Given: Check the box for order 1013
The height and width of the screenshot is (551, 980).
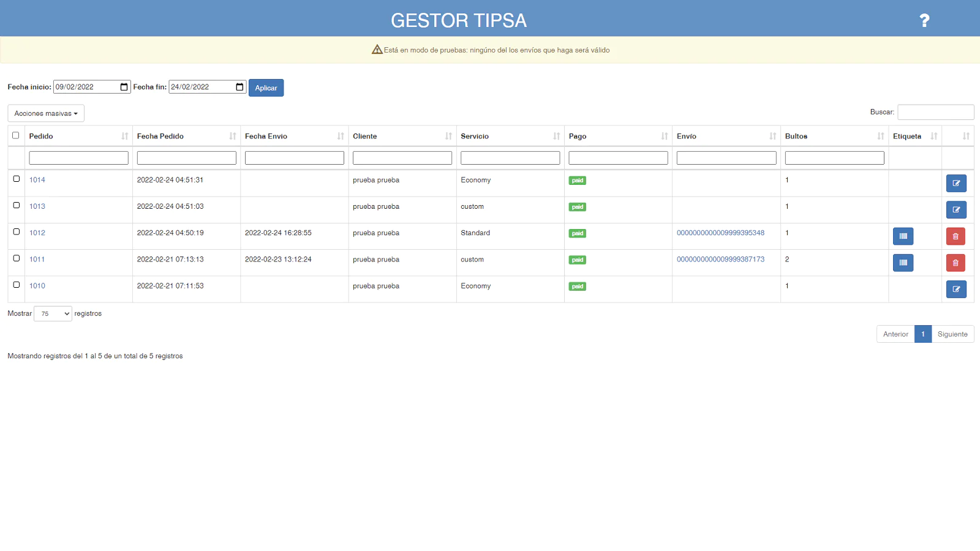Looking at the screenshot, I should point(17,205).
